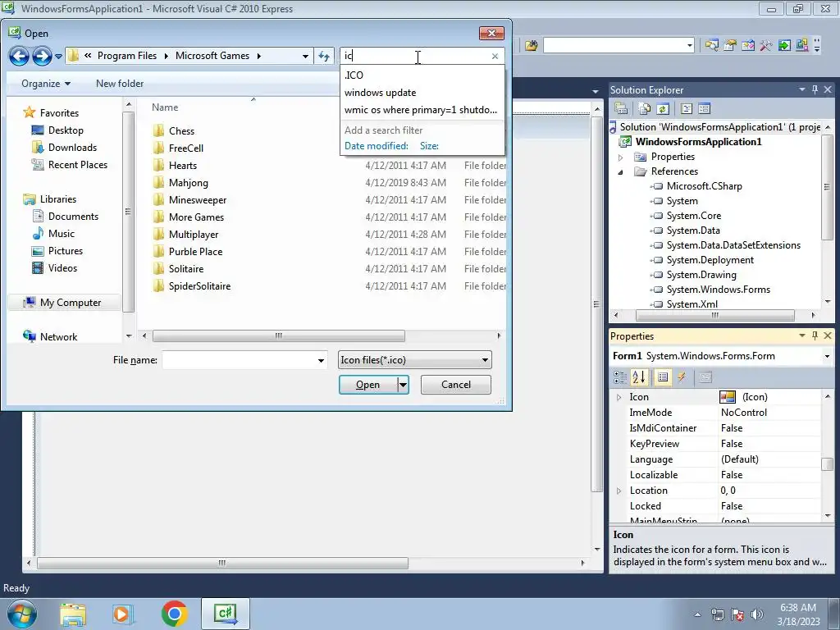The image size is (840, 630).
Task: Open Windows Explorer from the taskbar
Action: (x=73, y=614)
